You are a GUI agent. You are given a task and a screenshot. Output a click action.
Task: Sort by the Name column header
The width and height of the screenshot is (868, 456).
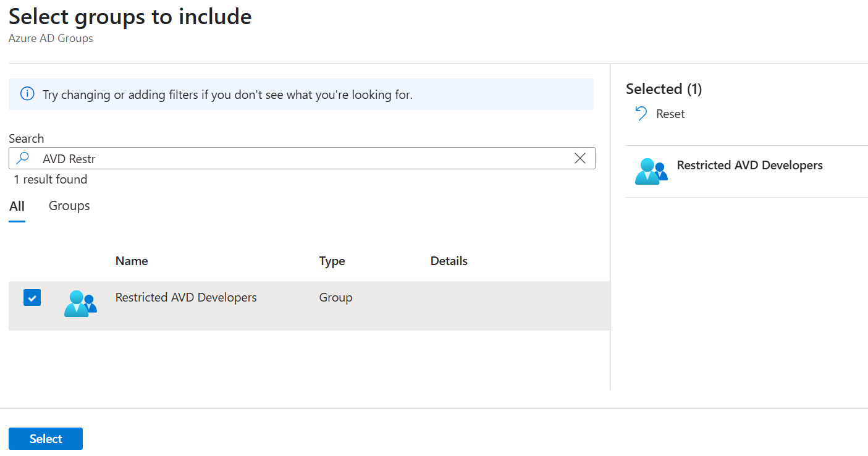click(132, 261)
